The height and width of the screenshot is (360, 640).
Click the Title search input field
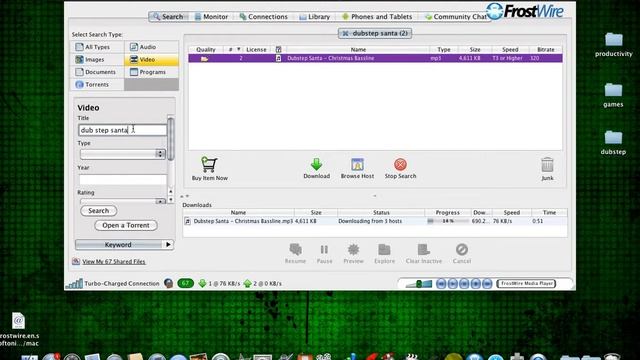point(122,130)
